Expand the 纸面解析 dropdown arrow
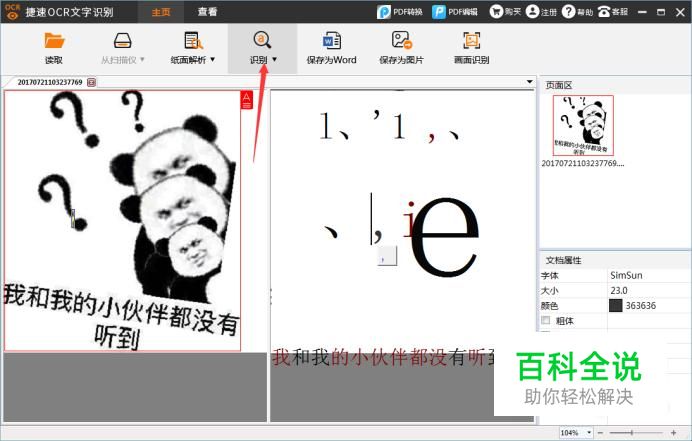 (213, 59)
